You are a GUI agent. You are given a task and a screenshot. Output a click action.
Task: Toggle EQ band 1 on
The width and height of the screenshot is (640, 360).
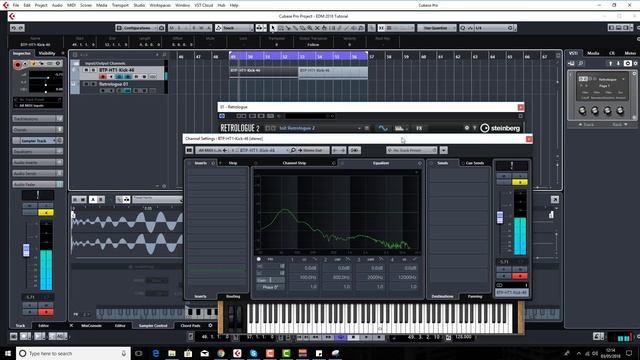[x=292, y=260]
